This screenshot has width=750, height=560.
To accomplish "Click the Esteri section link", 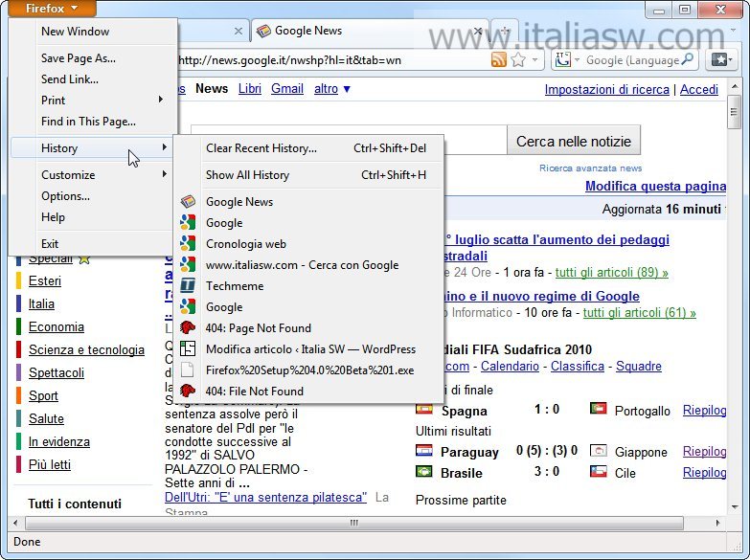I will click(x=45, y=280).
